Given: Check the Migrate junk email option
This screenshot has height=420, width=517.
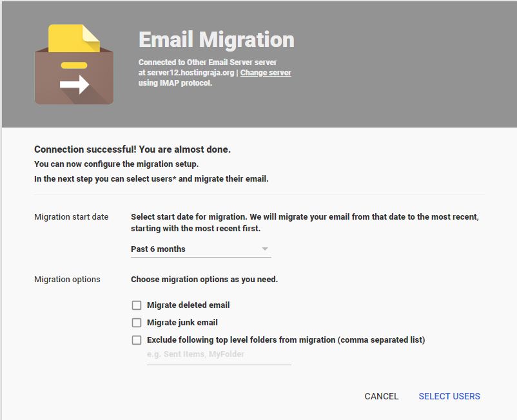Looking at the screenshot, I should coord(137,323).
